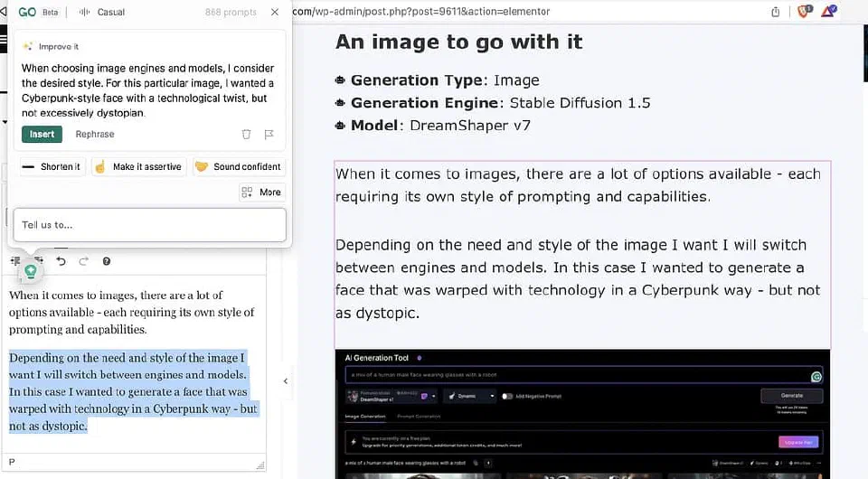Click the P element path in editor footer
The height and width of the screenshot is (479, 868).
(12, 462)
